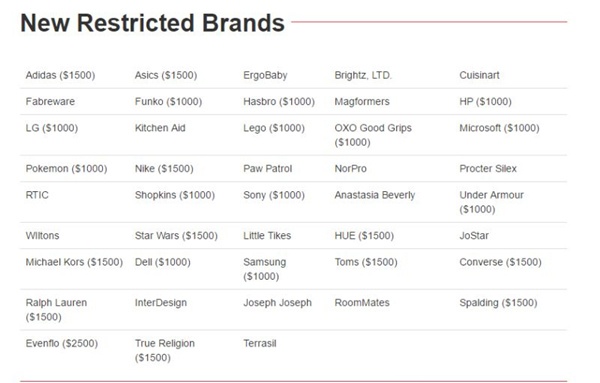Select Terrasil in the last row
The width and height of the screenshot is (600, 383).
coord(260,343)
